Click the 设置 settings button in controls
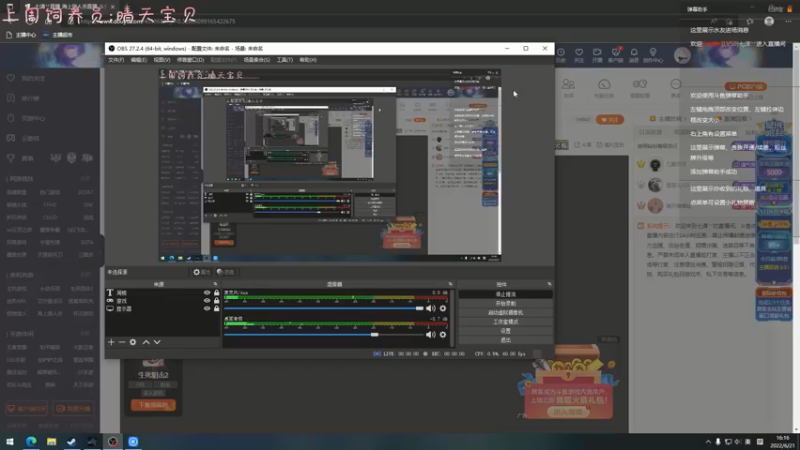 [506, 331]
